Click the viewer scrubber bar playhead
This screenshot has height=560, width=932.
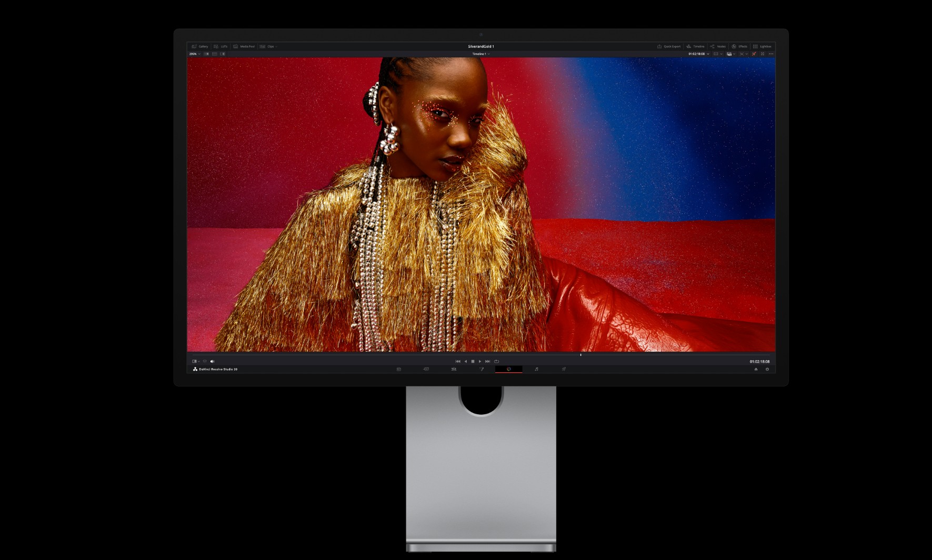click(x=580, y=355)
